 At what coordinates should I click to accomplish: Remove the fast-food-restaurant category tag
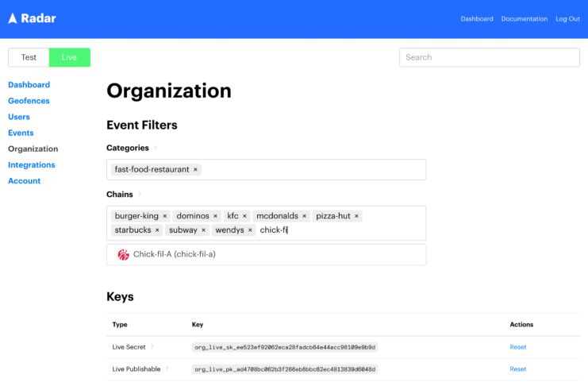click(195, 170)
